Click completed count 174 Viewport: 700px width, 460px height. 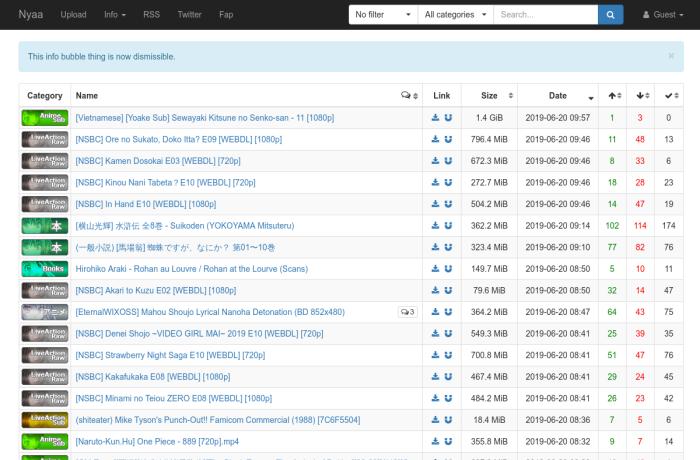pos(668,226)
